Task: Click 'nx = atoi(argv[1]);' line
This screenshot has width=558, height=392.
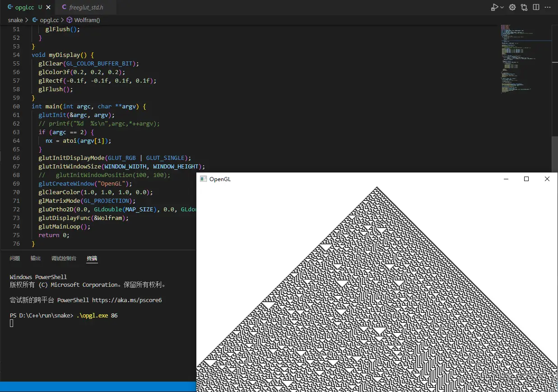Action: (79, 141)
